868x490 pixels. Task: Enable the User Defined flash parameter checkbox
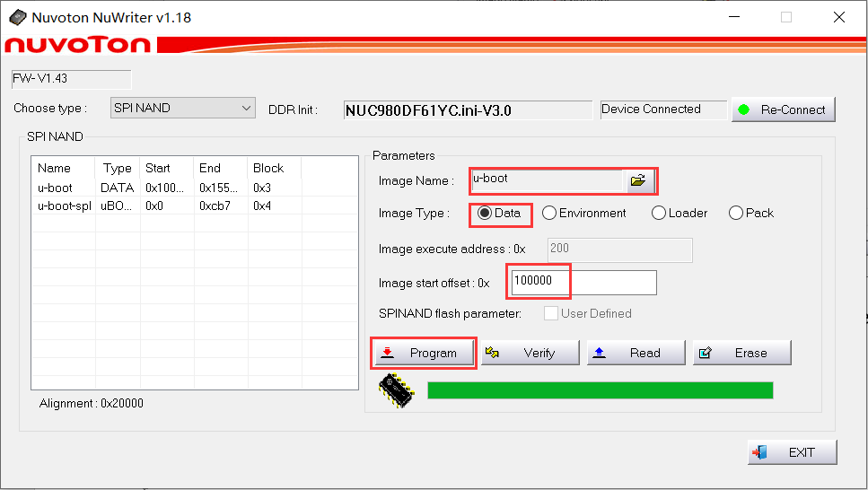click(x=551, y=313)
